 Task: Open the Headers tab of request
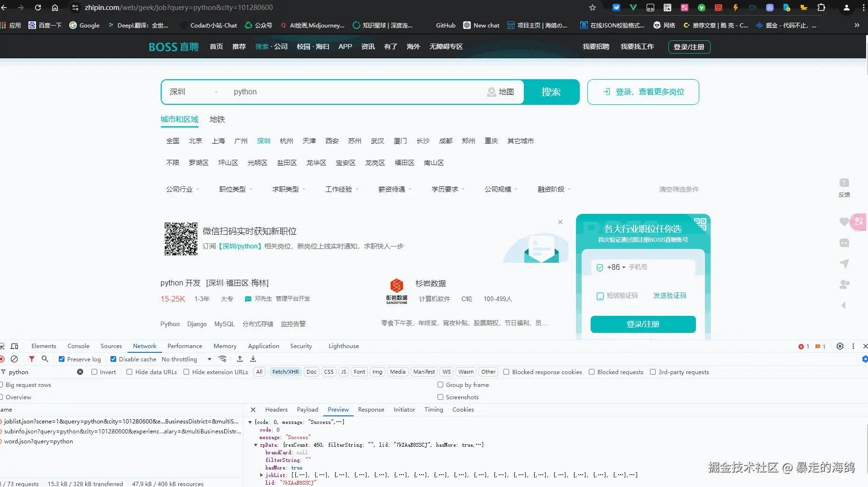click(276, 410)
